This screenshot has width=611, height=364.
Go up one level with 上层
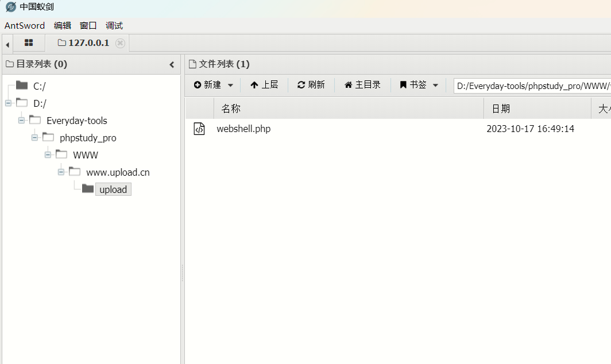[x=264, y=85]
